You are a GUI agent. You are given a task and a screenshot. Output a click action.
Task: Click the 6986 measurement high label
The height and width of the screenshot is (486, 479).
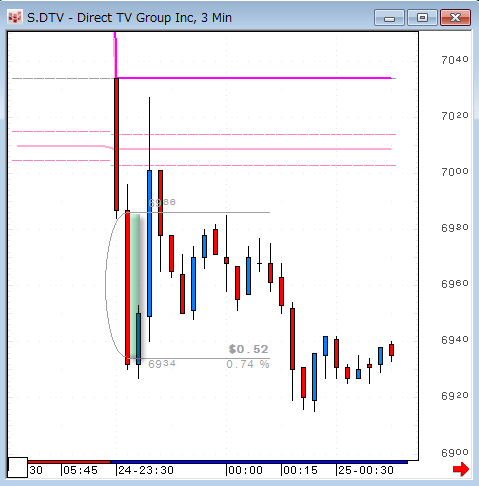pyautogui.click(x=162, y=202)
